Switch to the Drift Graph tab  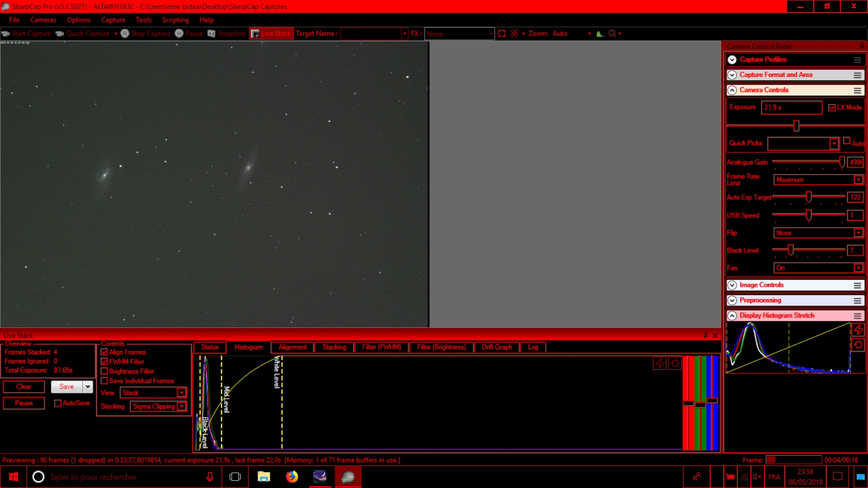tap(496, 347)
